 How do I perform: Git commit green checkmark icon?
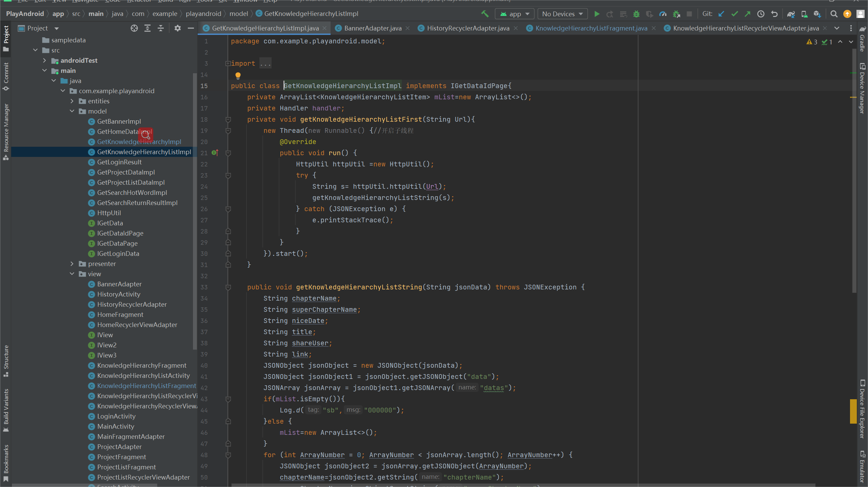click(734, 14)
